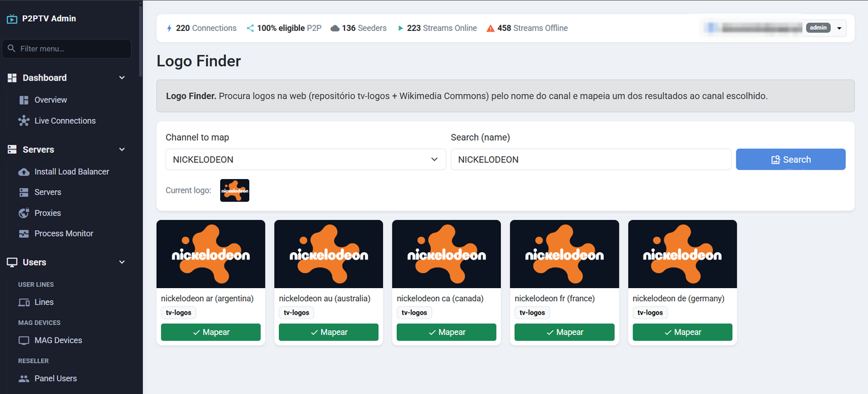
Task: Map the nickelodeon de (germany) logo
Action: tap(683, 332)
